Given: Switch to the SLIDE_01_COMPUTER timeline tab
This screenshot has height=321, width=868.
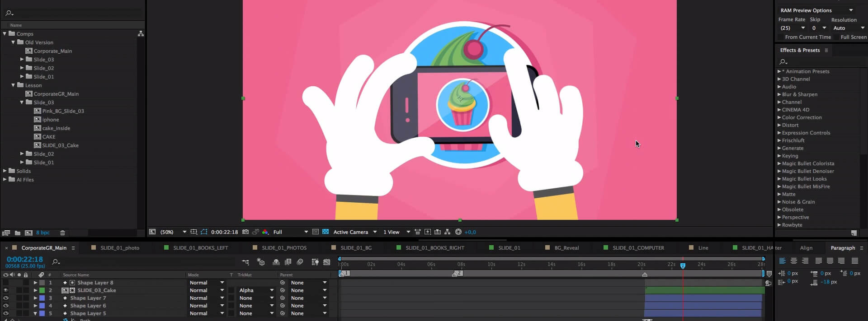Looking at the screenshot, I should [638, 248].
